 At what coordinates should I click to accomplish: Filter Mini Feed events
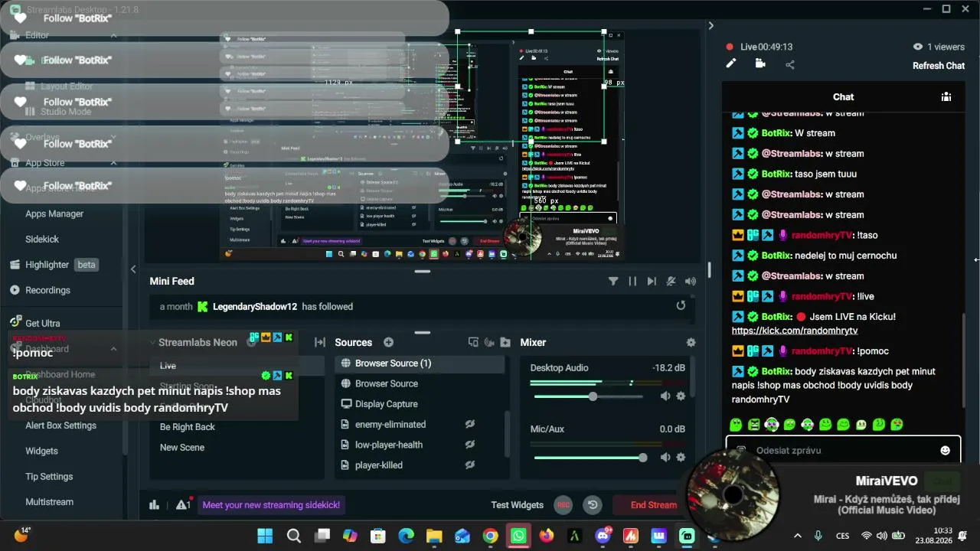click(x=613, y=281)
